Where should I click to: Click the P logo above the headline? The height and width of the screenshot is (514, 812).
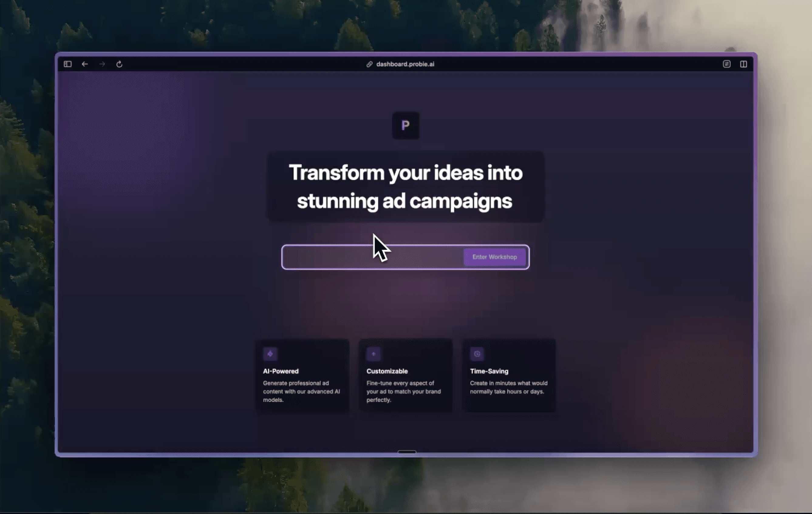click(406, 125)
